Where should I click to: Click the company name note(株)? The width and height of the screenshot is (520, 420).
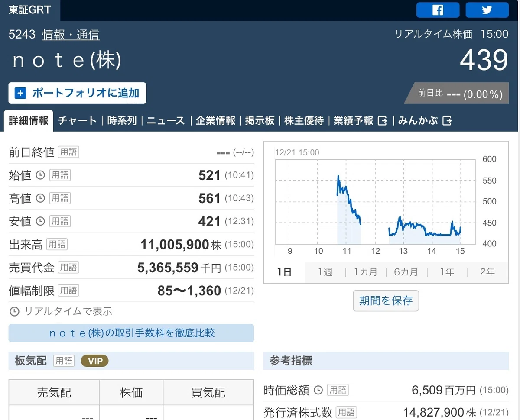click(x=67, y=60)
